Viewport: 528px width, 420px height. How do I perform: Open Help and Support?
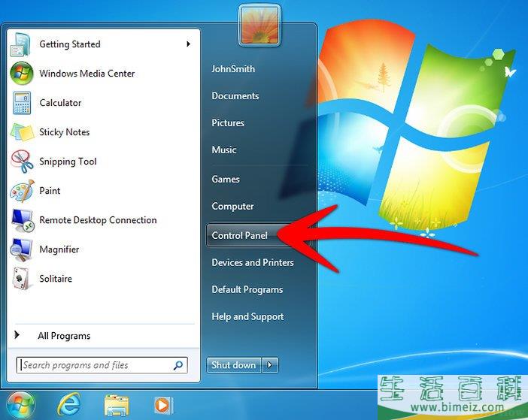[x=247, y=316]
